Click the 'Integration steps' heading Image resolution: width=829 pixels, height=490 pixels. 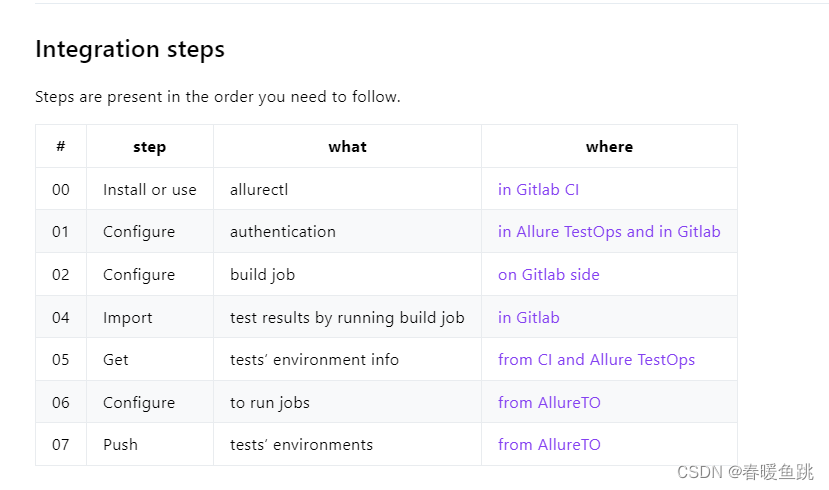tap(130, 49)
